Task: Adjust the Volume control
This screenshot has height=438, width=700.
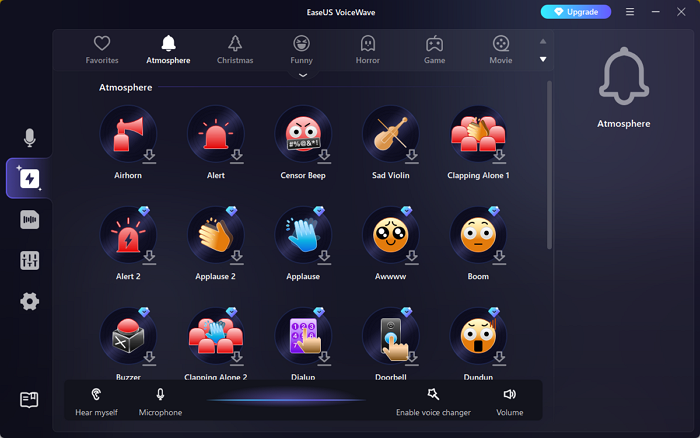Action: coord(510,401)
